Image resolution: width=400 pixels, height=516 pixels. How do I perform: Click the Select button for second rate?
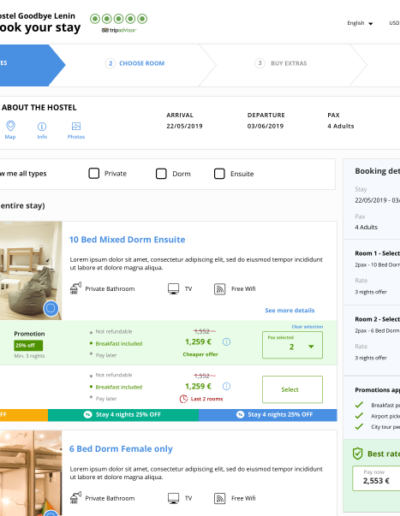point(292,389)
